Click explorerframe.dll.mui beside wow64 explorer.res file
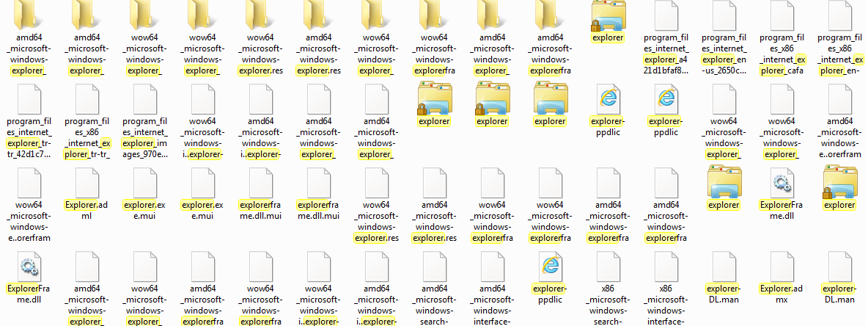This screenshot has width=868, height=326. [319, 182]
